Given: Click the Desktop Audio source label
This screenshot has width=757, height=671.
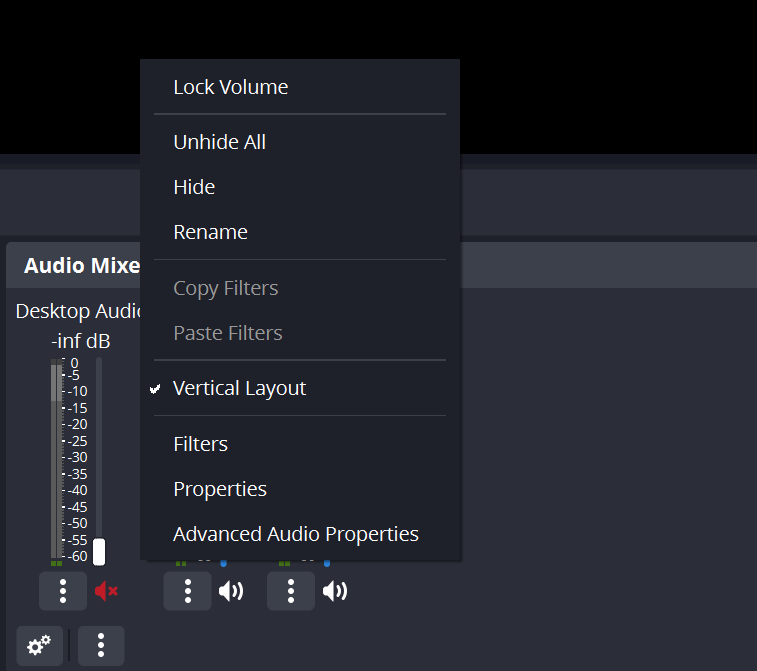Looking at the screenshot, I should (x=78, y=311).
